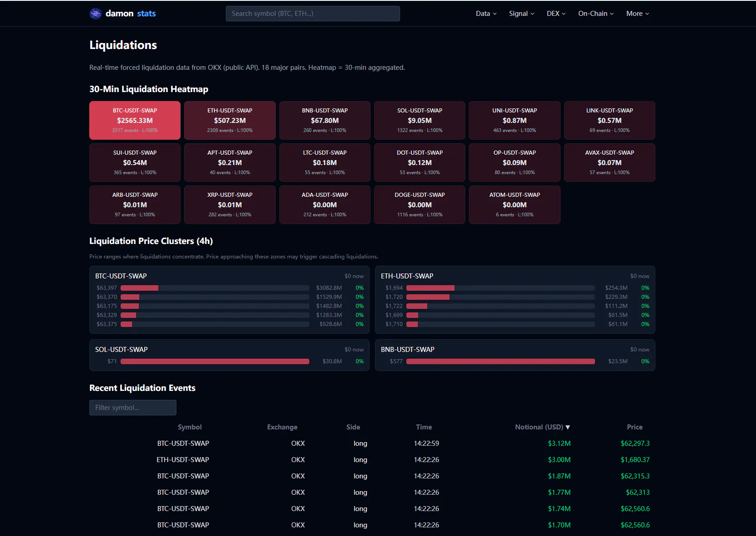Select the BTC-USDT-SWAP heatmap tile
This screenshot has height=536, width=756.
click(135, 120)
